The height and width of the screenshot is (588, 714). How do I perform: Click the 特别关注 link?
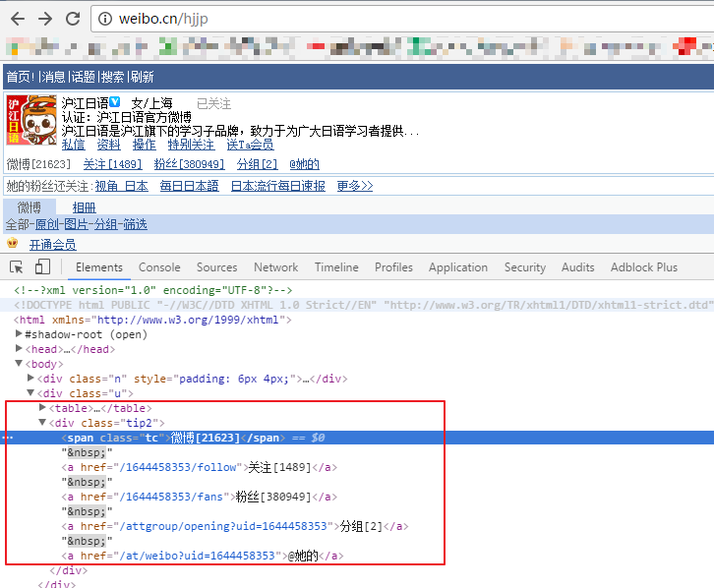[x=191, y=145]
